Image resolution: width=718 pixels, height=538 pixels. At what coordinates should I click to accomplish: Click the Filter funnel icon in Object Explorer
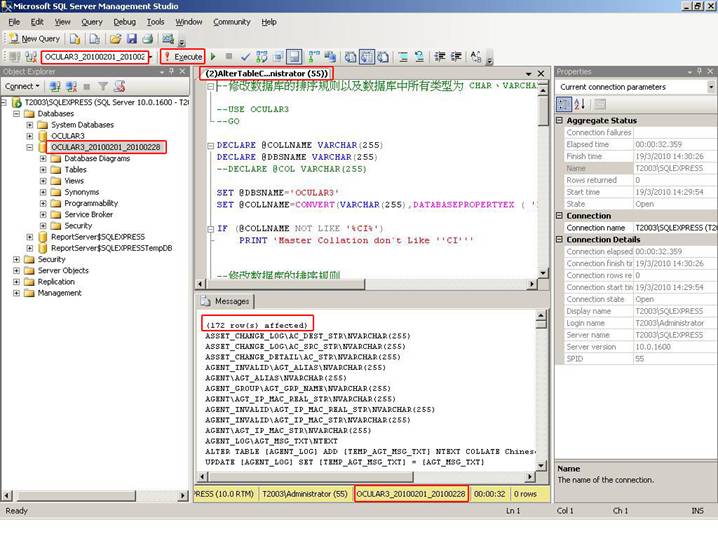pyautogui.click(x=103, y=87)
